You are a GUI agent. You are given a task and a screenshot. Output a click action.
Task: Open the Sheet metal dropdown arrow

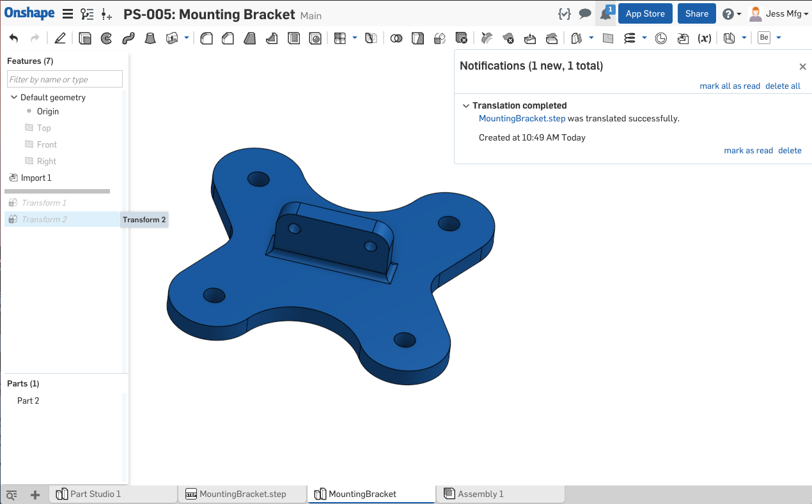coord(744,38)
